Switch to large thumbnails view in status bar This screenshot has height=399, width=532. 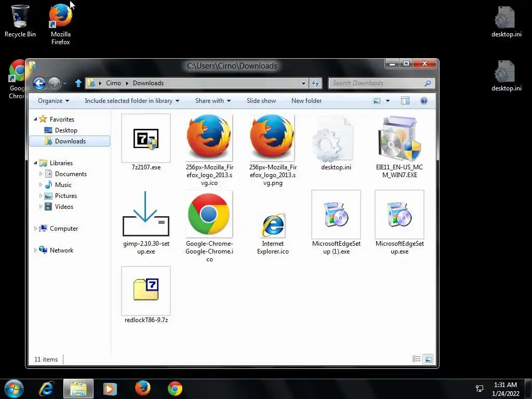(x=429, y=359)
